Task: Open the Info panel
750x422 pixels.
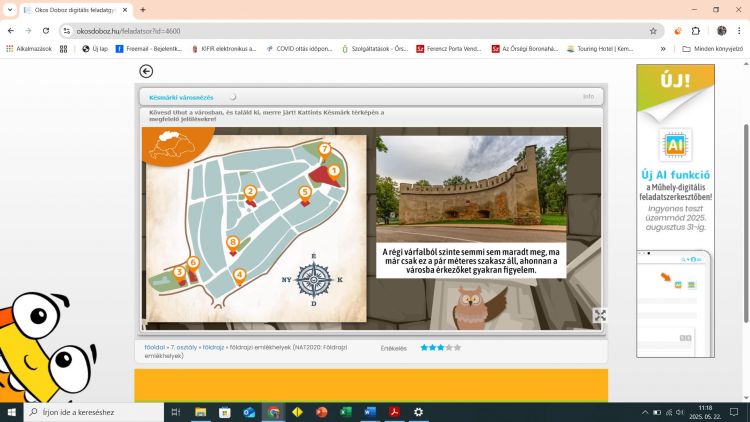Action: click(588, 97)
